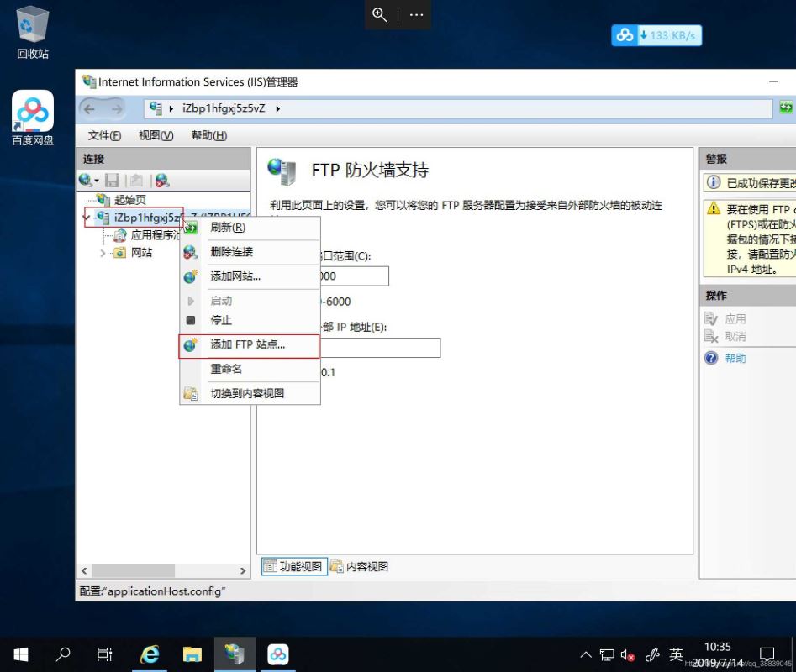Expand the 网站 tree node
Screen dimensions: 796x672
[x=103, y=253]
